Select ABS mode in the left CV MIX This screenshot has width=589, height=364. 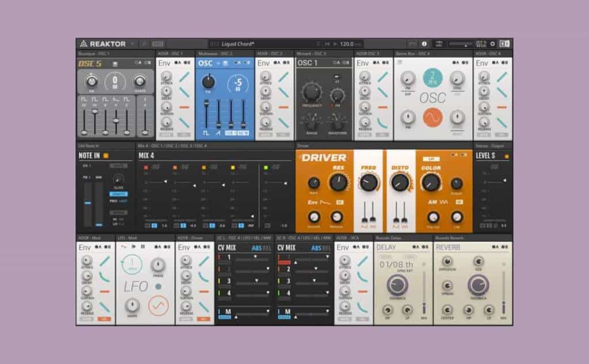[256, 248]
